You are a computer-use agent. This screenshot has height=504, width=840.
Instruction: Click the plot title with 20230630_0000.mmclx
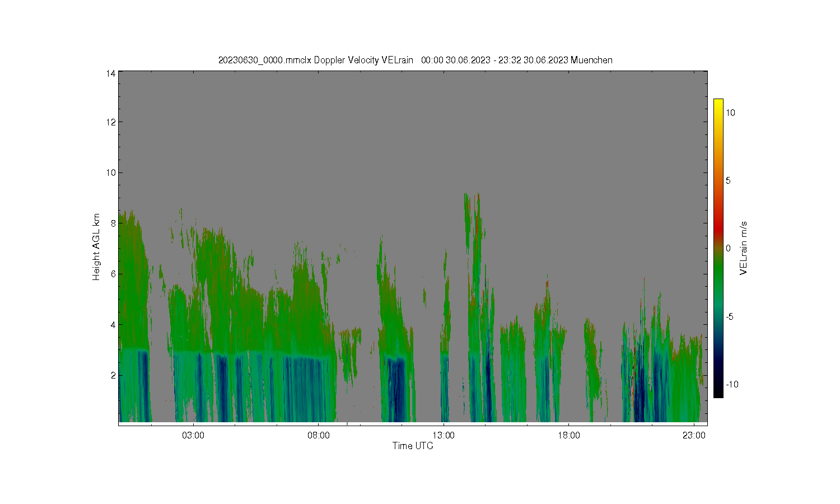415,60
